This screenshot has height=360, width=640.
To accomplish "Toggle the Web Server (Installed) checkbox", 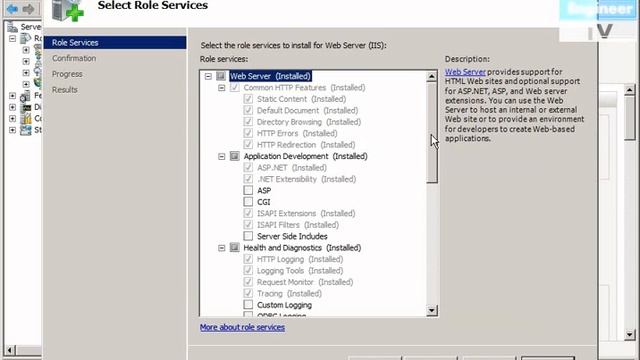I will tap(221, 76).
